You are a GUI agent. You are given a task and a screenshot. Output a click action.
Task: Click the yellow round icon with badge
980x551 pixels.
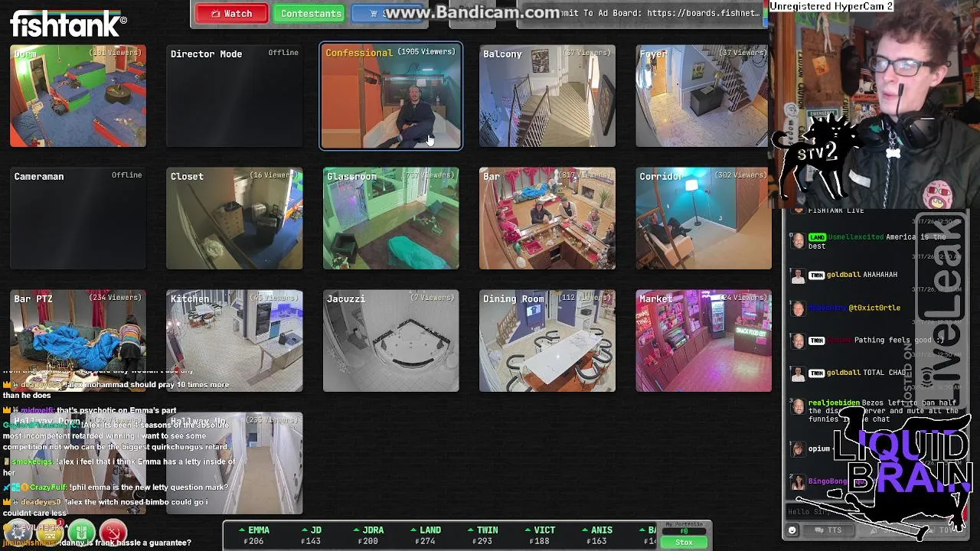(51, 532)
